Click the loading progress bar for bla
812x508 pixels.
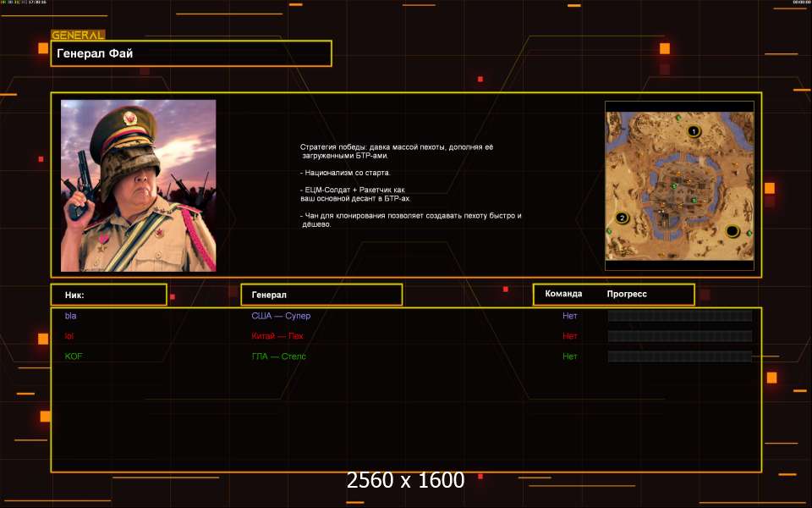coord(680,316)
